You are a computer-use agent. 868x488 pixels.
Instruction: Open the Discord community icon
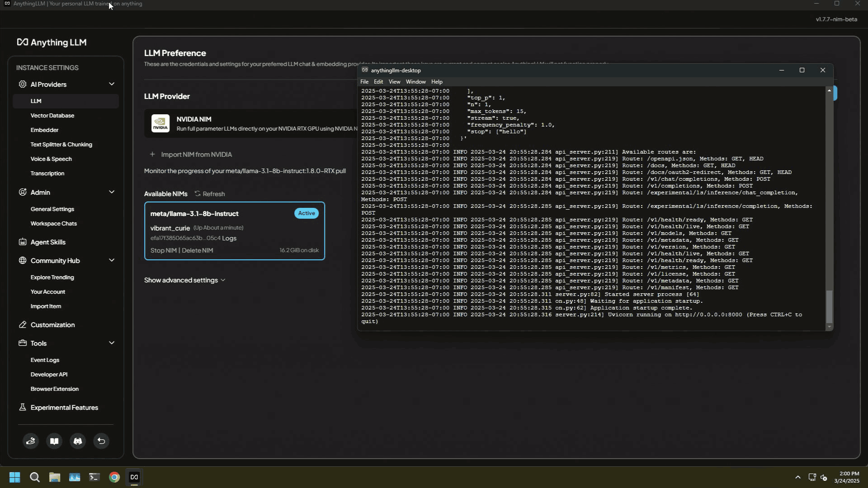point(78,441)
